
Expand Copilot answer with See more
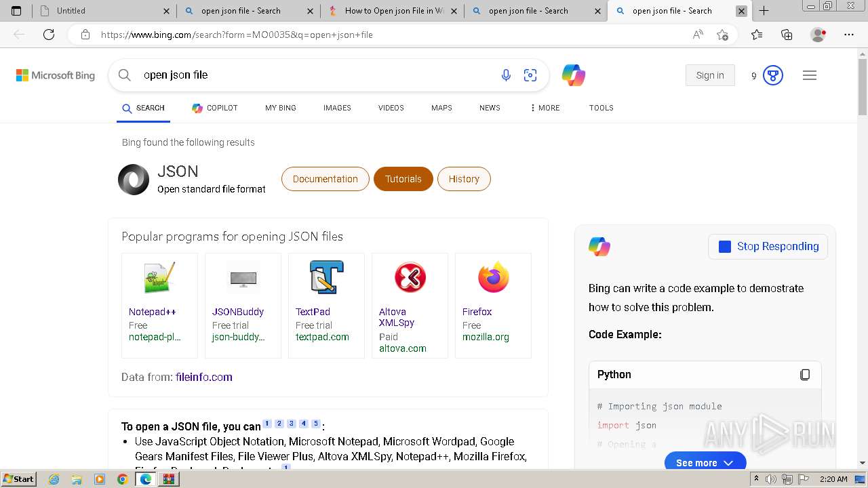(x=705, y=462)
